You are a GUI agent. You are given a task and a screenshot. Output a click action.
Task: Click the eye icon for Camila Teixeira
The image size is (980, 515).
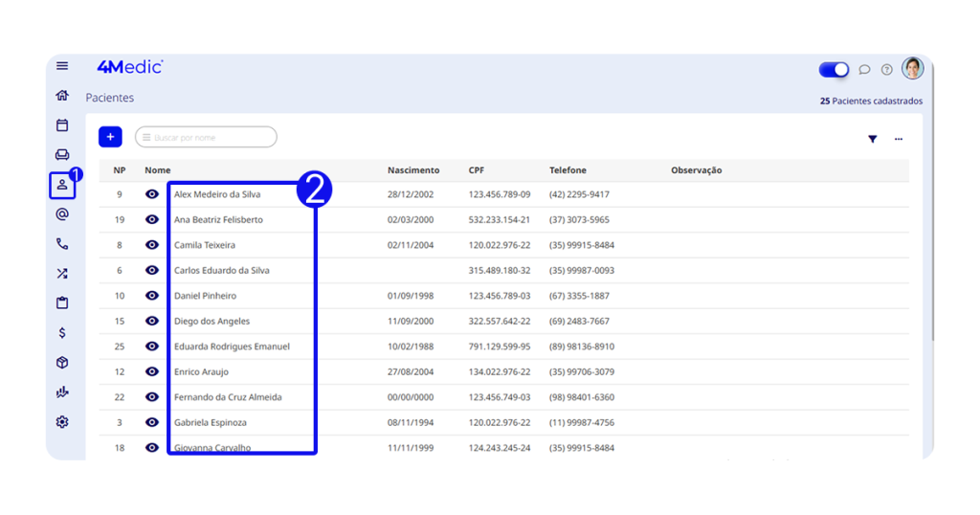click(152, 245)
